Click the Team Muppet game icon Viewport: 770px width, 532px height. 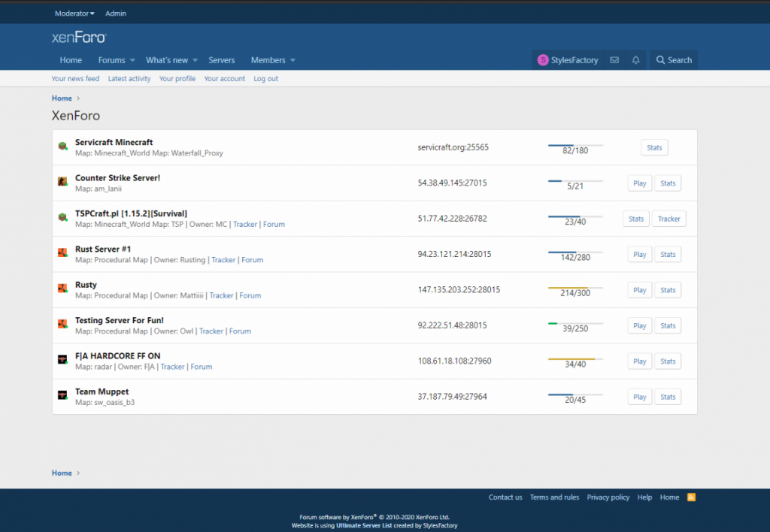click(x=62, y=395)
